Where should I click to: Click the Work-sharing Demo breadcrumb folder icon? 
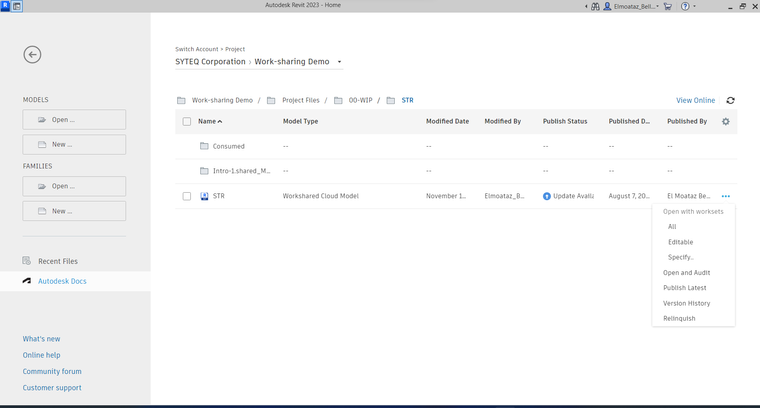[x=181, y=100]
